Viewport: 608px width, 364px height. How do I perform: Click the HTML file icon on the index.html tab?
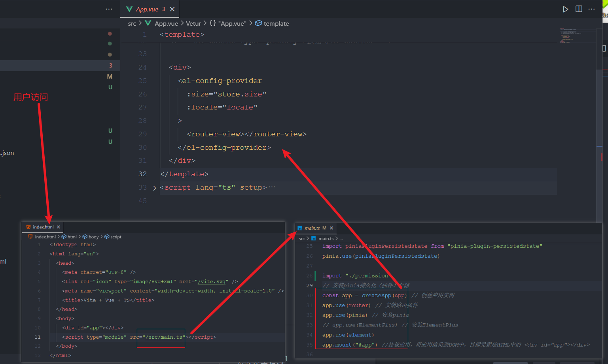pos(28,227)
